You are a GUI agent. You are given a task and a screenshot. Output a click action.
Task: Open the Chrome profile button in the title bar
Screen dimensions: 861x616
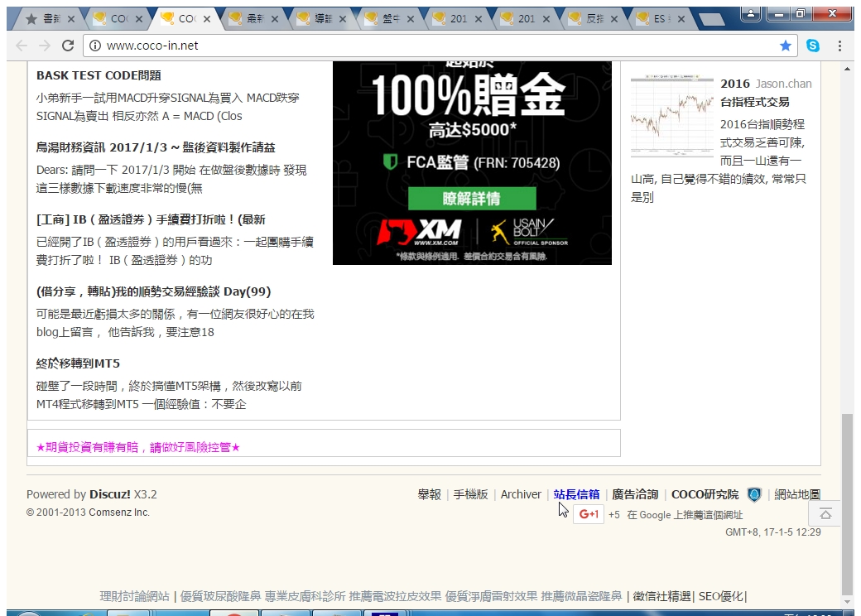(x=751, y=14)
